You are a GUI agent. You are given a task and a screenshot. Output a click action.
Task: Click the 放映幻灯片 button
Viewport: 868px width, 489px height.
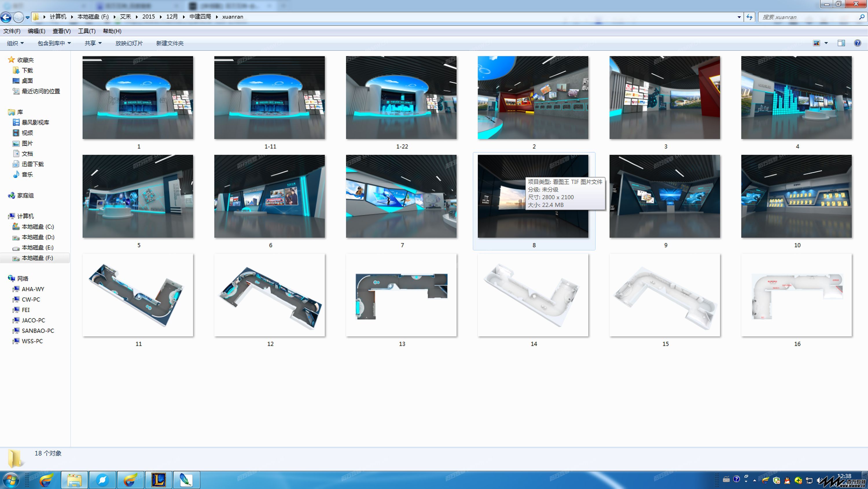pos(129,43)
